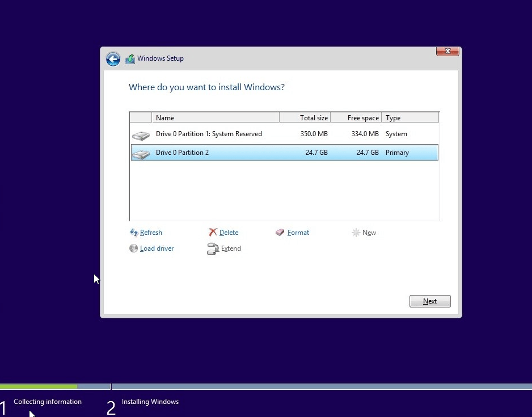Select the Drive 0 Partition 2 row
This screenshot has width=532, height=417.
tap(284, 153)
